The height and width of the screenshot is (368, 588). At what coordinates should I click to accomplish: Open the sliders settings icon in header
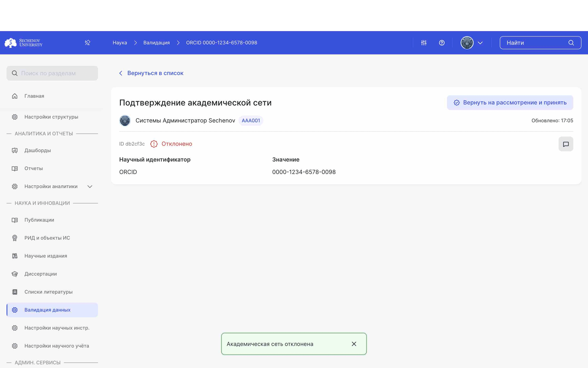click(424, 43)
